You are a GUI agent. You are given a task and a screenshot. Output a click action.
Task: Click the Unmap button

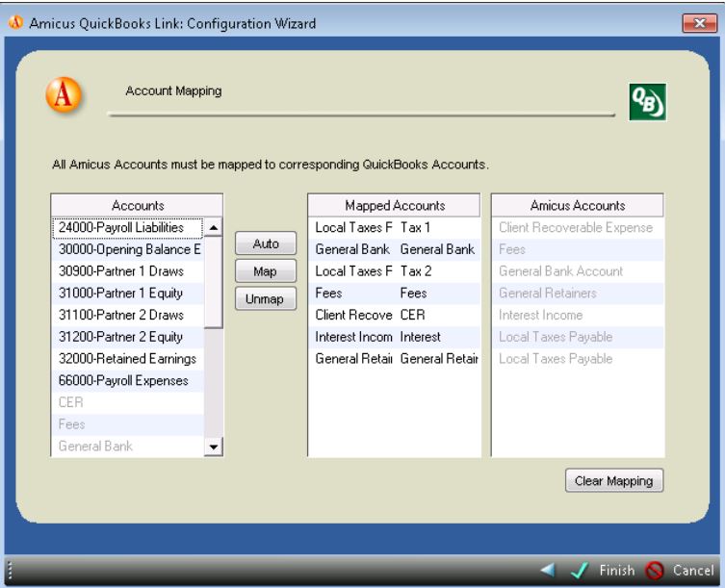266,298
